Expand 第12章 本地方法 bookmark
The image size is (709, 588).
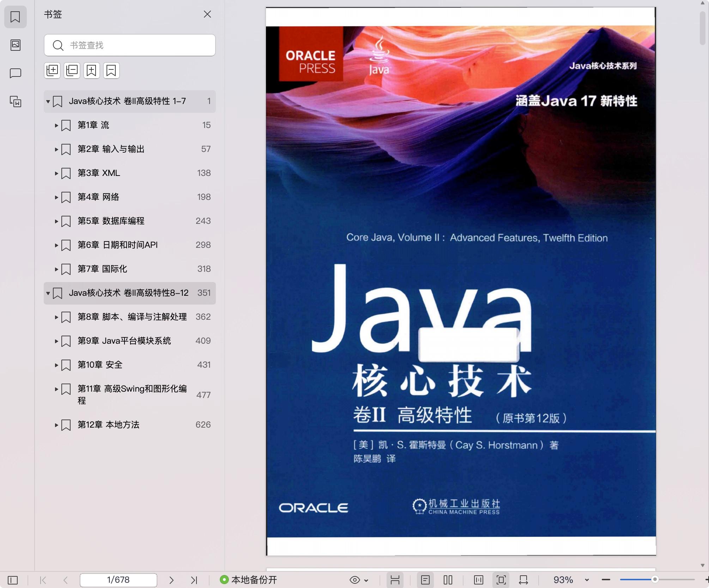(x=56, y=425)
